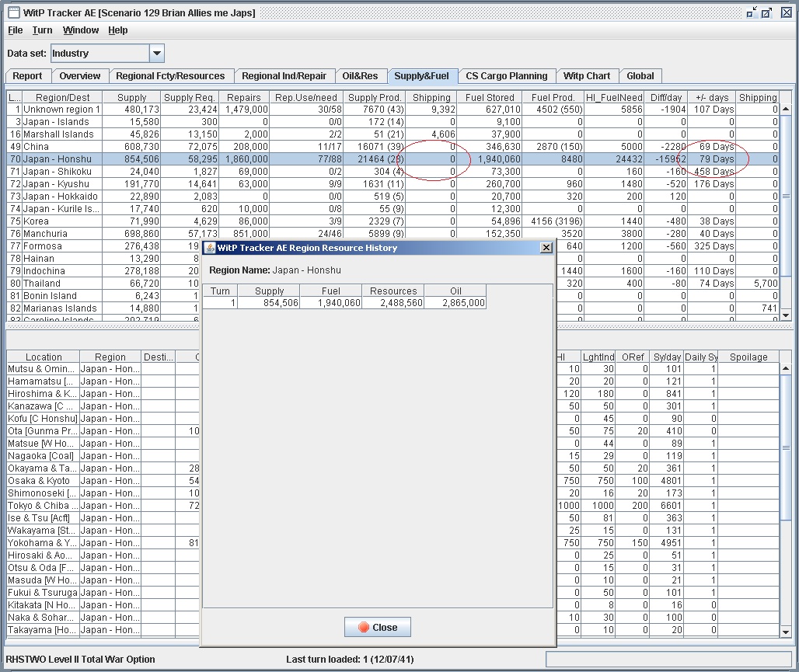The image size is (799, 672).
Task: Select the Manchuria row in region table
Action: click(x=45, y=234)
